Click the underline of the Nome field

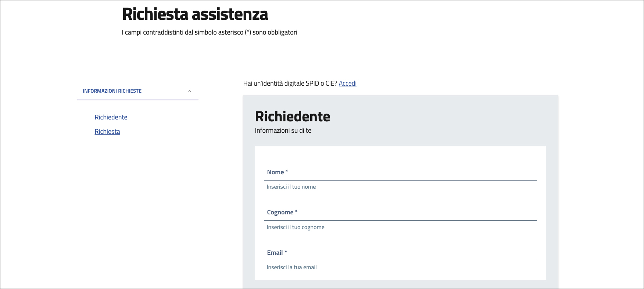(400, 180)
